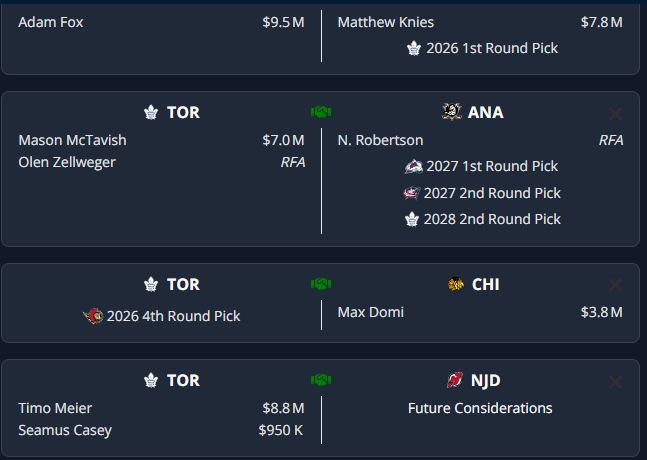
Task: Remove the Chicago trade with its X button
Action: tap(615, 285)
